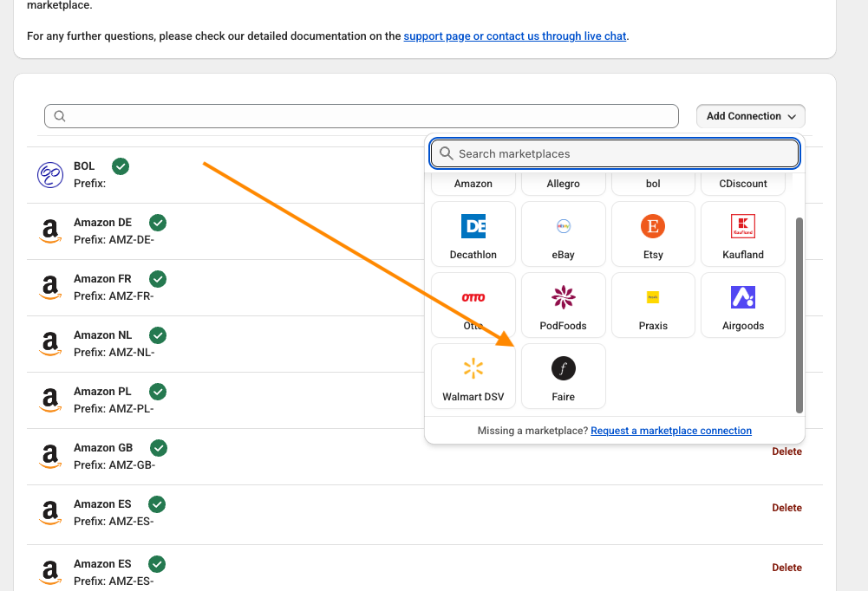Viewport: 868px width, 591px height.
Task: Click the green checkmark beside Amazon FR
Action: [158, 279]
